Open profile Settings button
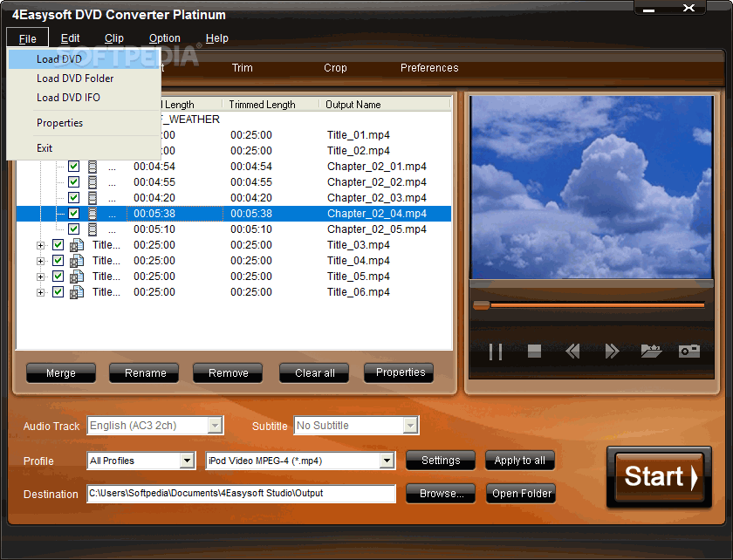Viewport: 733px width, 560px height. tap(441, 461)
